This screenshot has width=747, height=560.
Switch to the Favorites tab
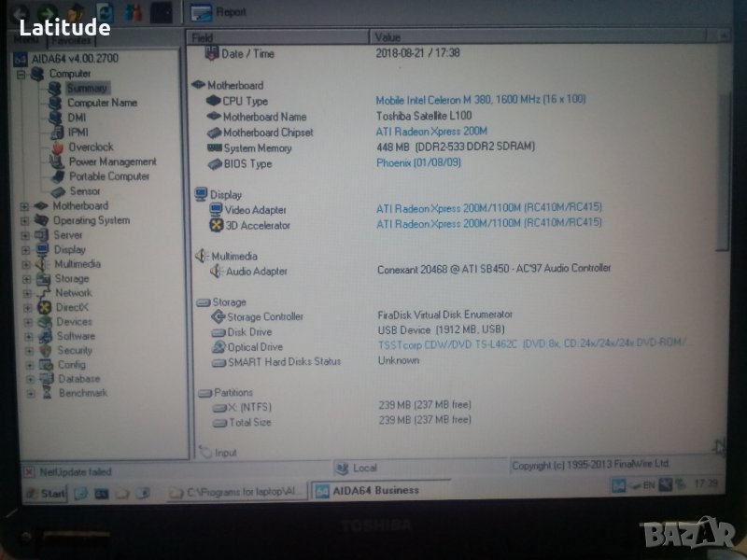[70, 41]
